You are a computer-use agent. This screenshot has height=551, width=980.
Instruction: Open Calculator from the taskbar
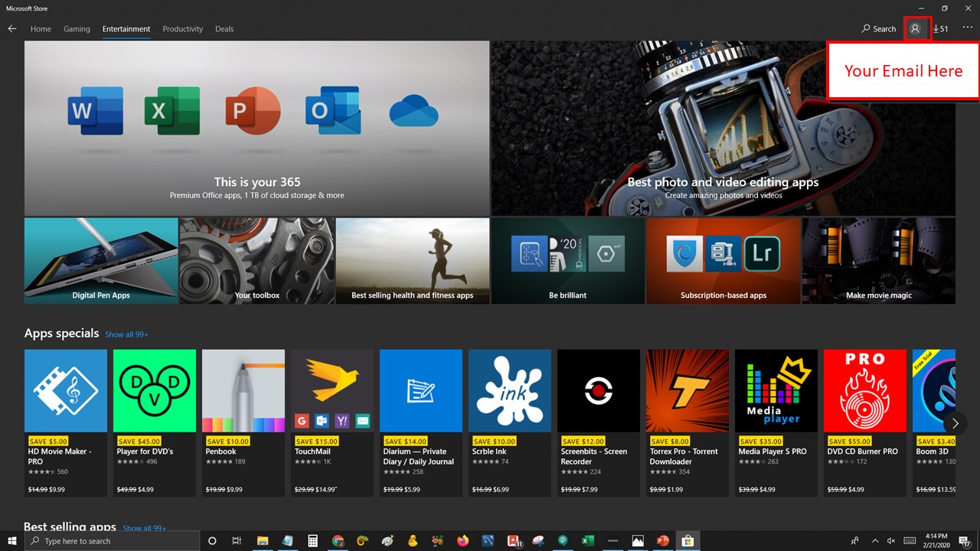pyautogui.click(x=312, y=541)
